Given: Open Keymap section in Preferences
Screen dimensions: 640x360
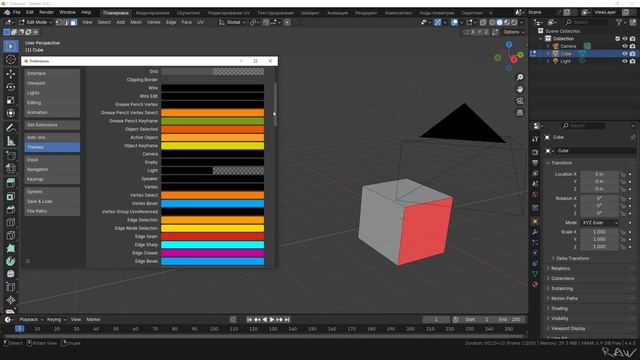Looking at the screenshot, I should coord(52,179).
